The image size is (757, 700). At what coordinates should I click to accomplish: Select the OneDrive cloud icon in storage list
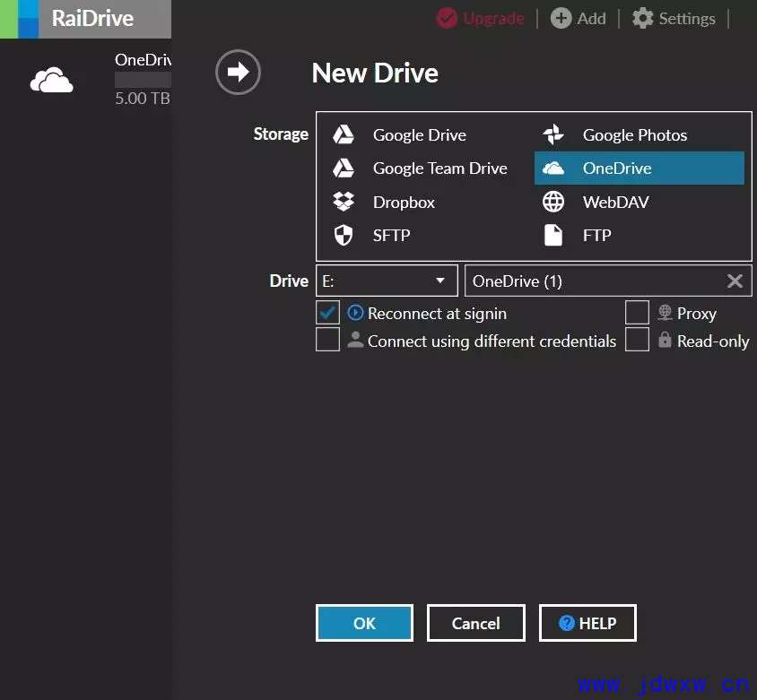click(553, 168)
